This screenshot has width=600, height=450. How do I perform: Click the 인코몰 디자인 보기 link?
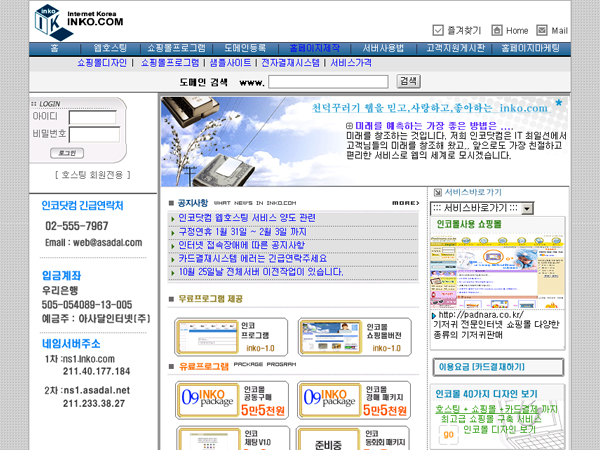coord(499,430)
